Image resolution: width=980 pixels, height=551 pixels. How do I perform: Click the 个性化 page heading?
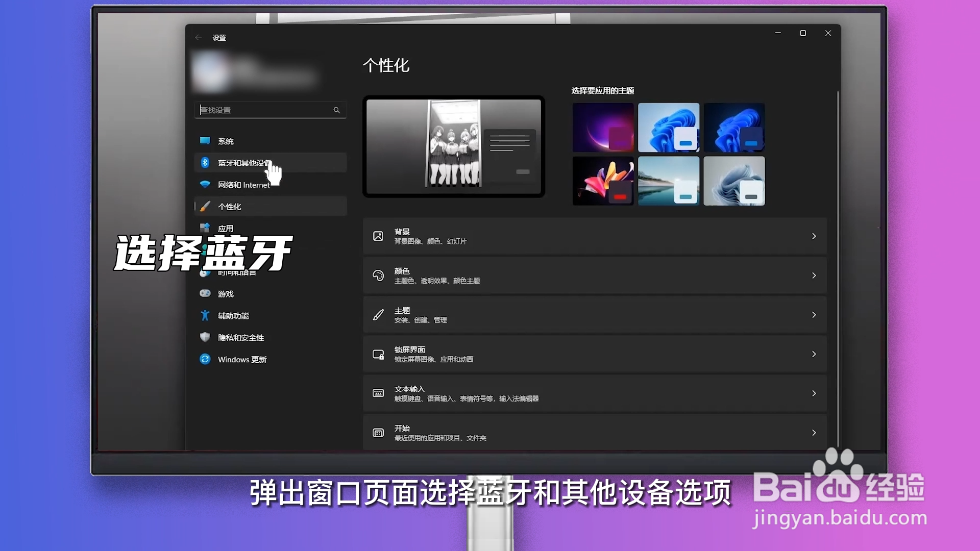pyautogui.click(x=386, y=65)
